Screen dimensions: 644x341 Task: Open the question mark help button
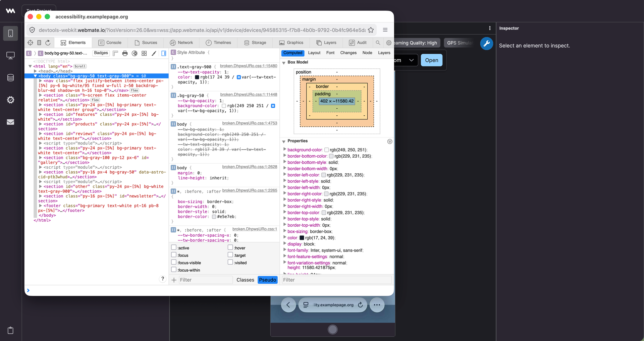163,279
